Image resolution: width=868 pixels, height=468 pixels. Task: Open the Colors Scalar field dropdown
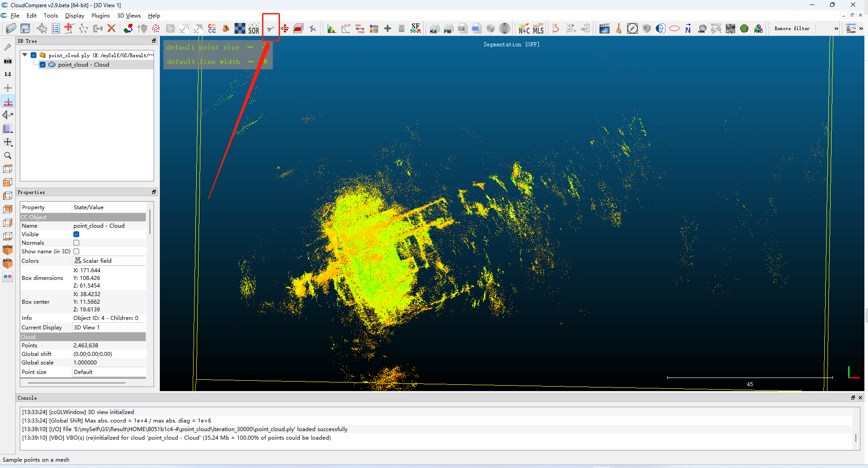tap(109, 261)
